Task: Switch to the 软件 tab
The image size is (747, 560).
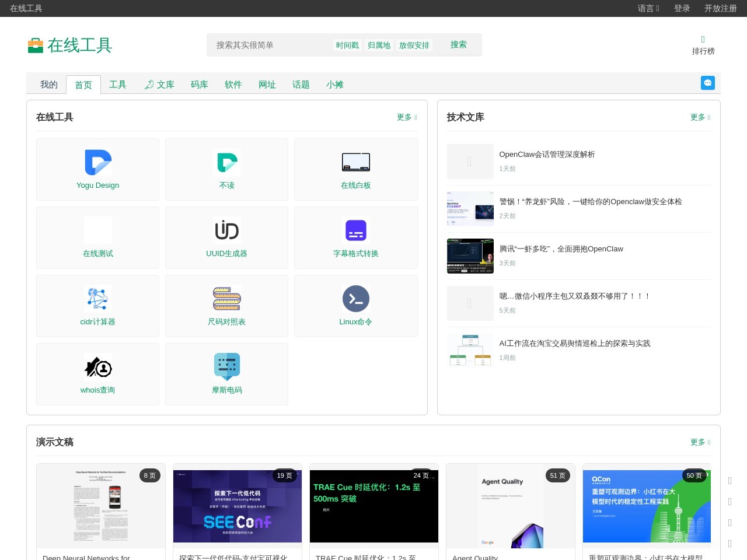Action: tap(233, 85)
